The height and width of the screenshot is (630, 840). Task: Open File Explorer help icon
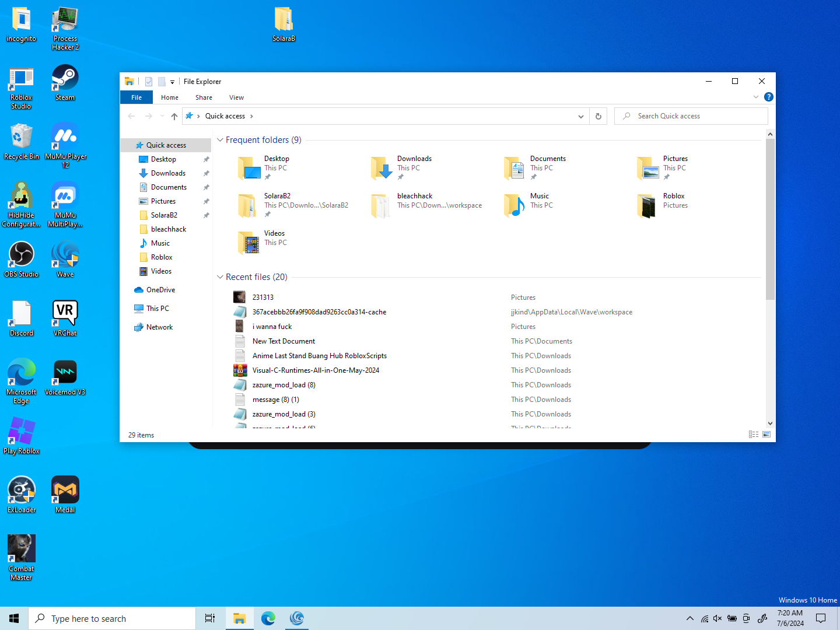769,97
